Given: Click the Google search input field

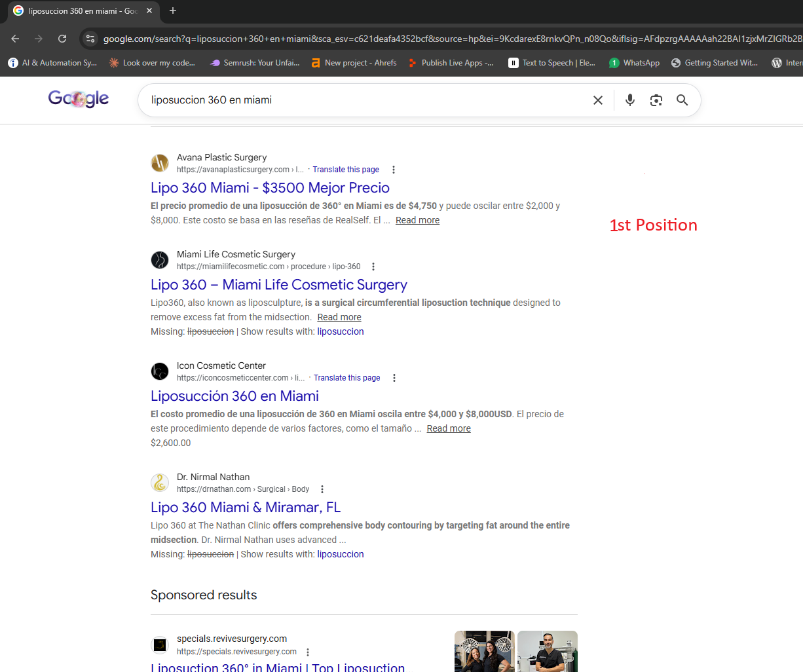Looking at the screenshot, I should click(367, 100).
